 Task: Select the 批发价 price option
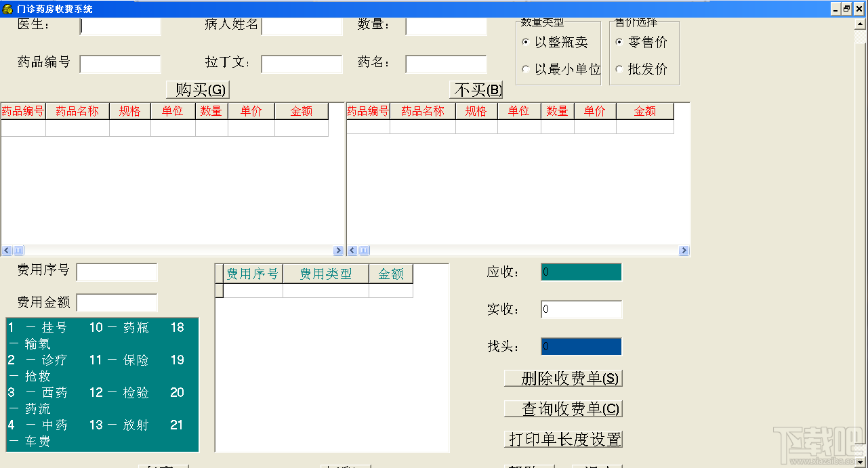pos(619,68)
